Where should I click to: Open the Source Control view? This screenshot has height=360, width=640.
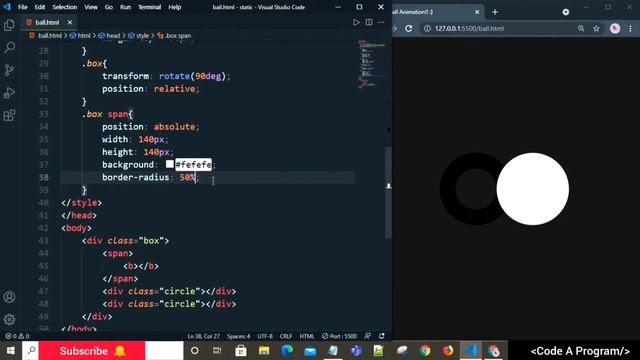pyautogui.click(x=9, y=70)
